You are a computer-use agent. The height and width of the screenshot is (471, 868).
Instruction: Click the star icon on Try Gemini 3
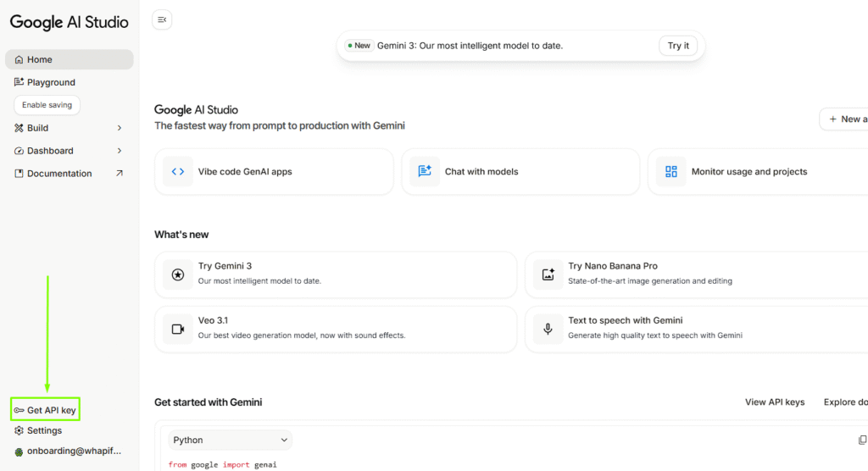point(178,274)
